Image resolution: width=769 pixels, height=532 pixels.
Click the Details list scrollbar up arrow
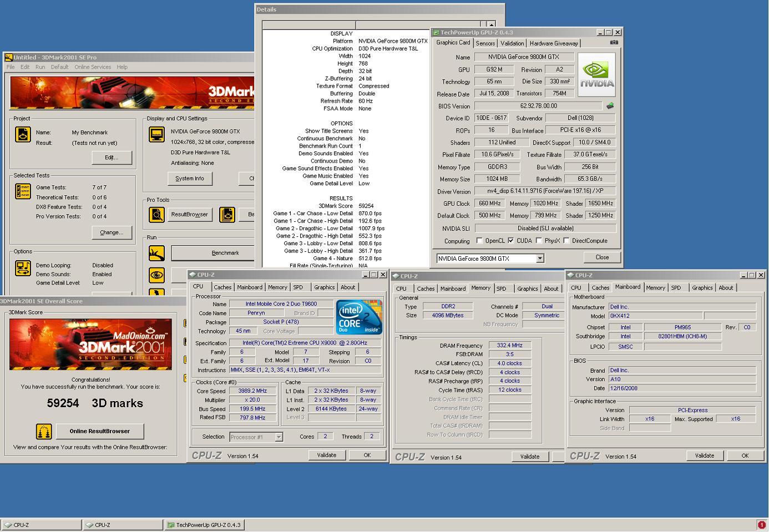(490, 25)
